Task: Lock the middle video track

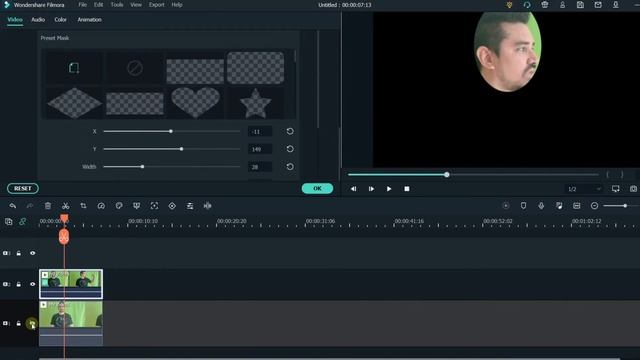Action: [x=18, y=284]
